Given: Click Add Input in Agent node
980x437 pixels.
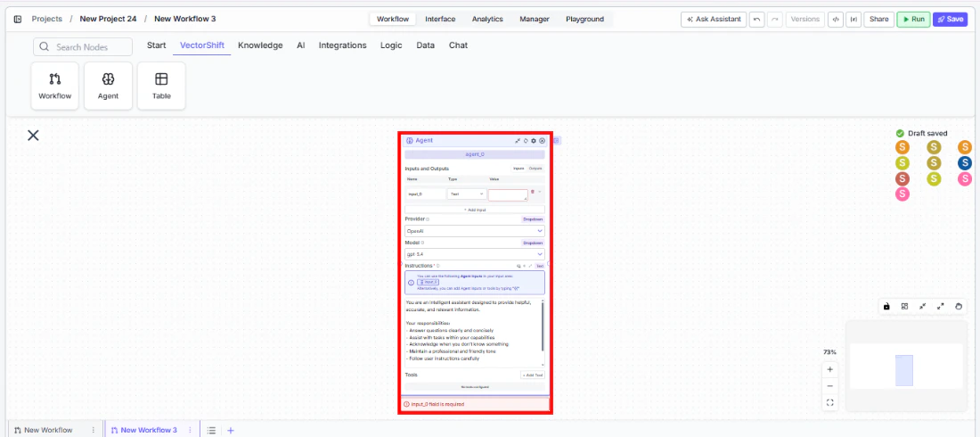Looking at the screenshot, I should click(x=474, y=210).
